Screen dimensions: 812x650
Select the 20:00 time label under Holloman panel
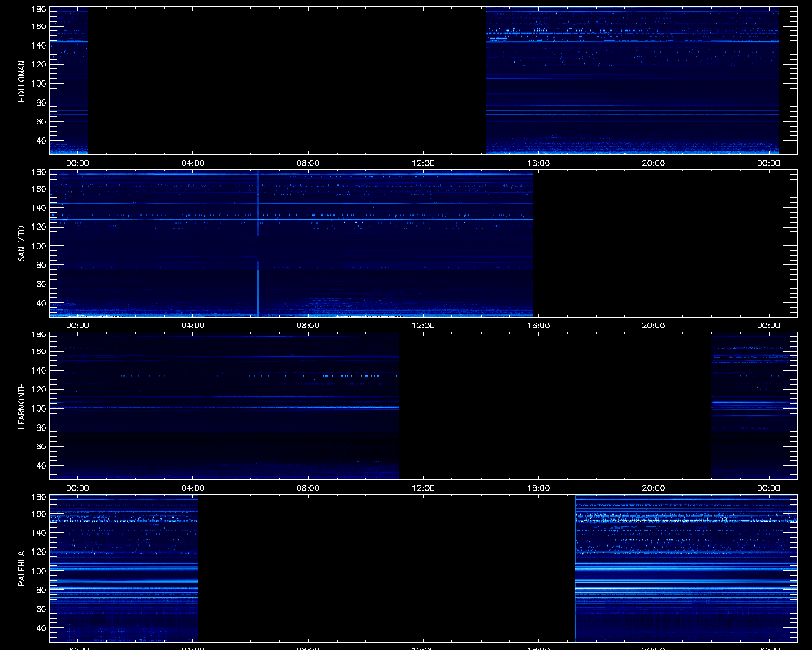(x=654, y=162)
